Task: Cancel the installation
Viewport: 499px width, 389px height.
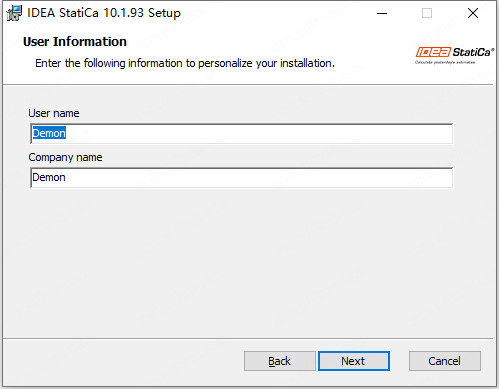Action: pos(445,361)
